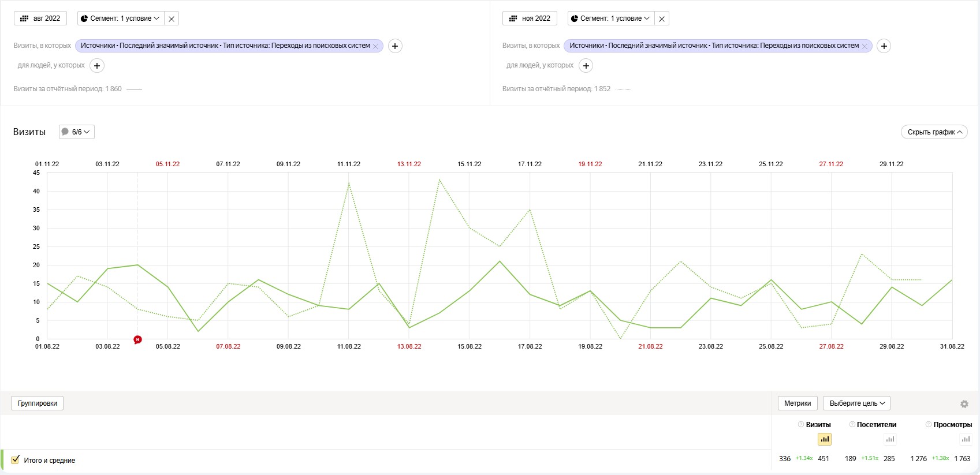Expand the left Сегмент: 1 условие dropdown

[x=120, y=18]
